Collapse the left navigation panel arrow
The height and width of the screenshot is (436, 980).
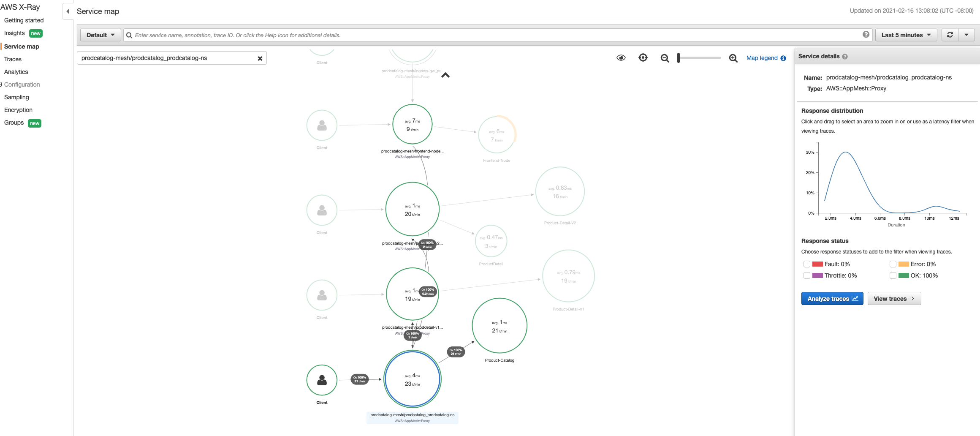click(68, 11)
